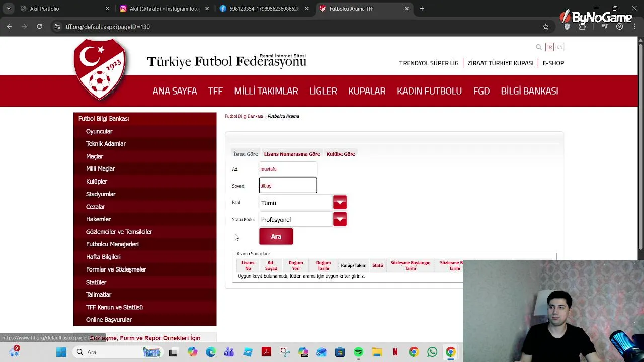Open Futbolcu Menajerleri in the sidebar
This screenshot has width=644, height=362.
tap(112, 244)
